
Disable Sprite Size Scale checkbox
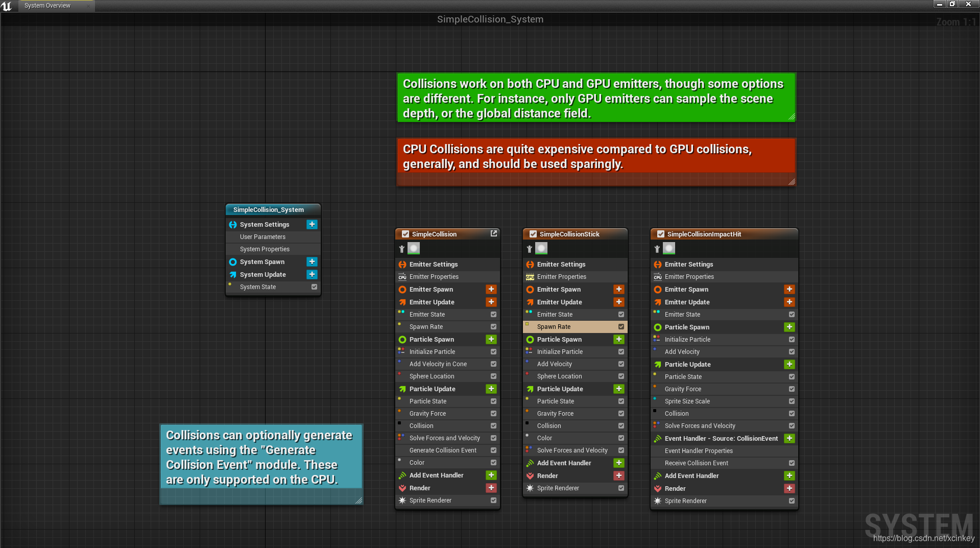click(792, 401)
